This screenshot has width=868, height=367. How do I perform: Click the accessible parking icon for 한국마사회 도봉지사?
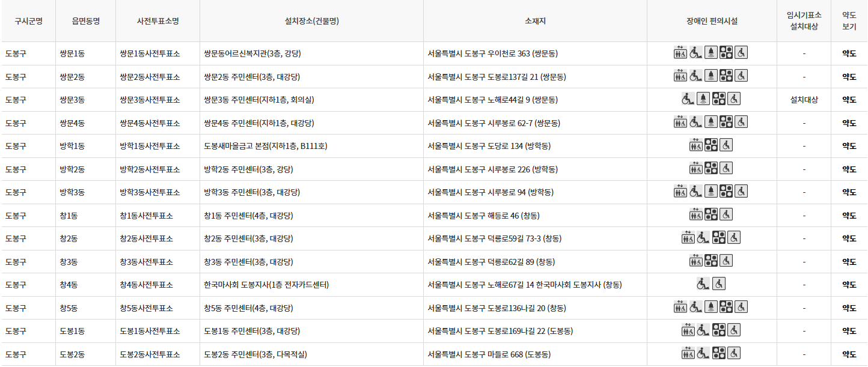(x=719, y=284)
